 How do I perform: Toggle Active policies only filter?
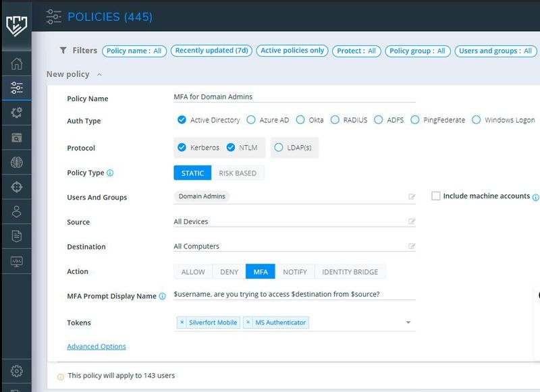click(292, 51)
